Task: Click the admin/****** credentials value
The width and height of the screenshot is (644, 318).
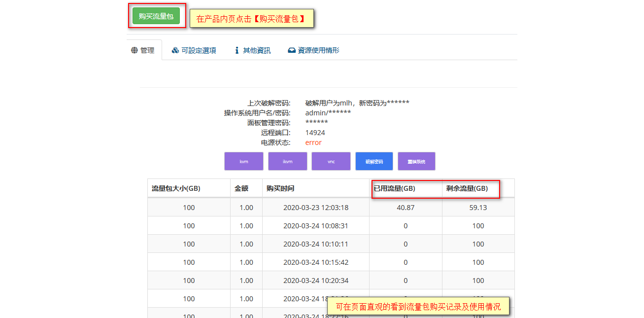Action: [x=328, y=113]
